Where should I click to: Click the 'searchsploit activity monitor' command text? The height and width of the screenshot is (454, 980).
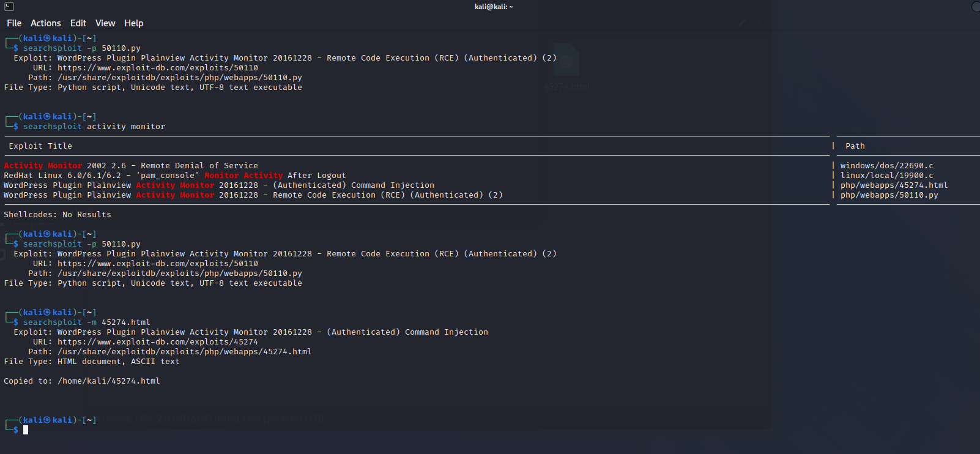pos(94,127)
